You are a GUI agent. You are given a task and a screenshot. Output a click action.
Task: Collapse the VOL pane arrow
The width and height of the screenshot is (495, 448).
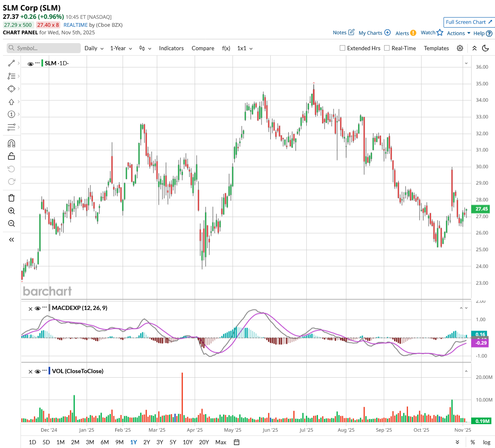tap(466, 371)
